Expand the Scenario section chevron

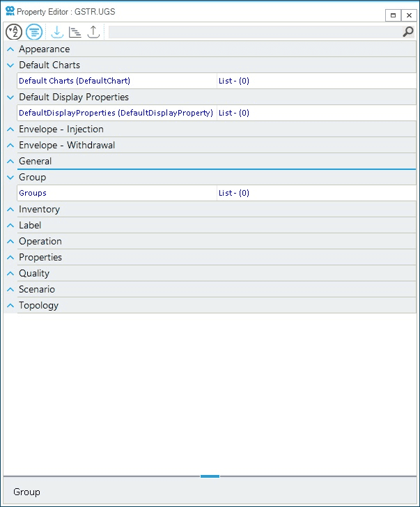(10, 290)
